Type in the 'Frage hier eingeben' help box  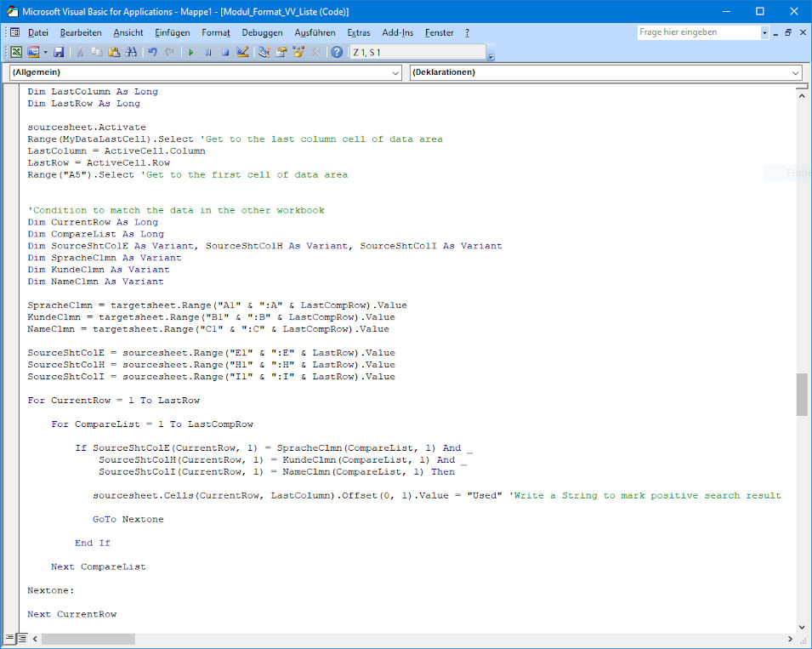(x=697, y=32)
